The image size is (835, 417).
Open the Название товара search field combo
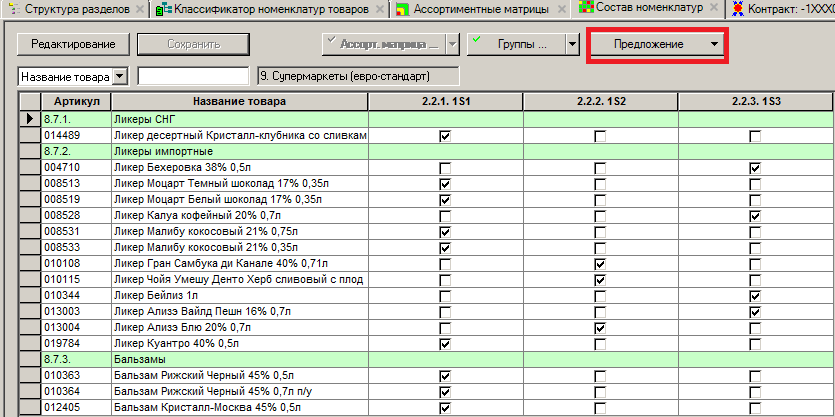[x=121, y=77]
